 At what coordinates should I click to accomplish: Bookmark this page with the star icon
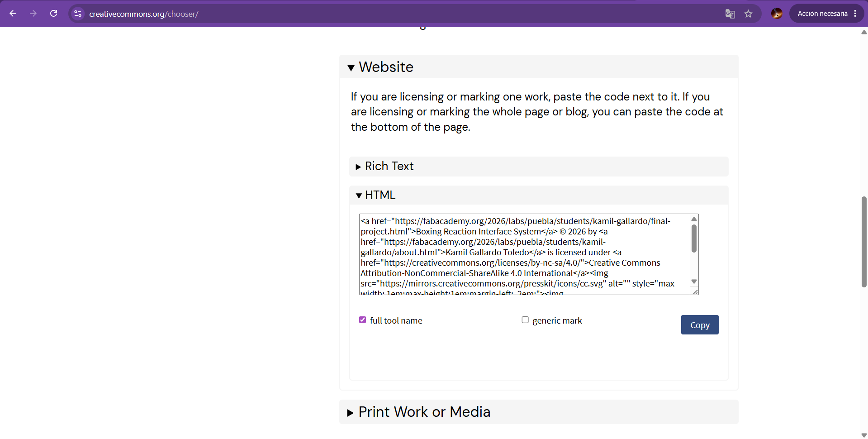tap(749, 14)
